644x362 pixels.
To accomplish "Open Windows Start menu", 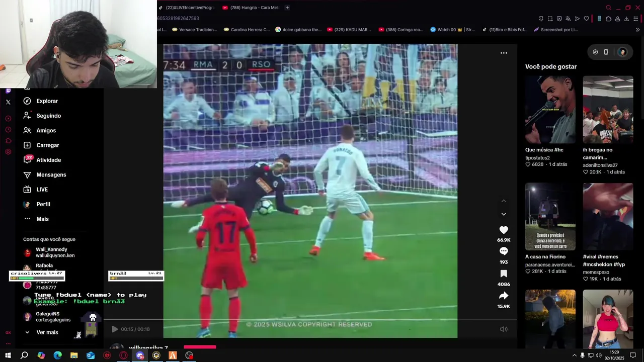I will 8,355.
